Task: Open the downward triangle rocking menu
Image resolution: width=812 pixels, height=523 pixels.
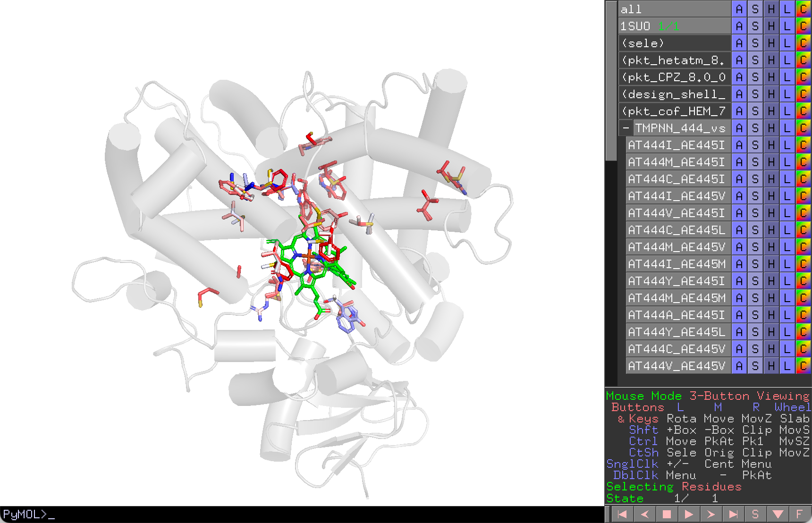Action: (778, 514)
